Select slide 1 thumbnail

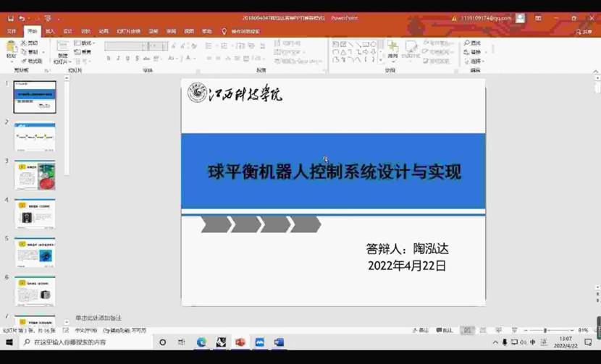coord(35,97)
